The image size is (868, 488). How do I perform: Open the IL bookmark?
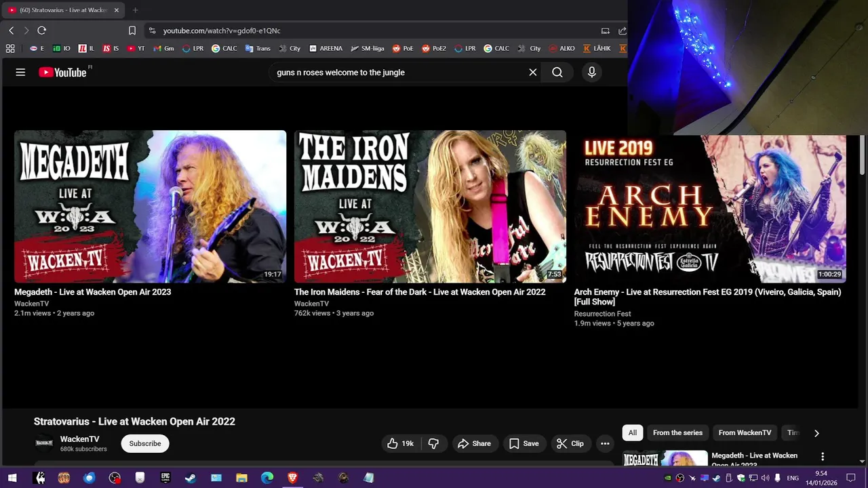86,49
